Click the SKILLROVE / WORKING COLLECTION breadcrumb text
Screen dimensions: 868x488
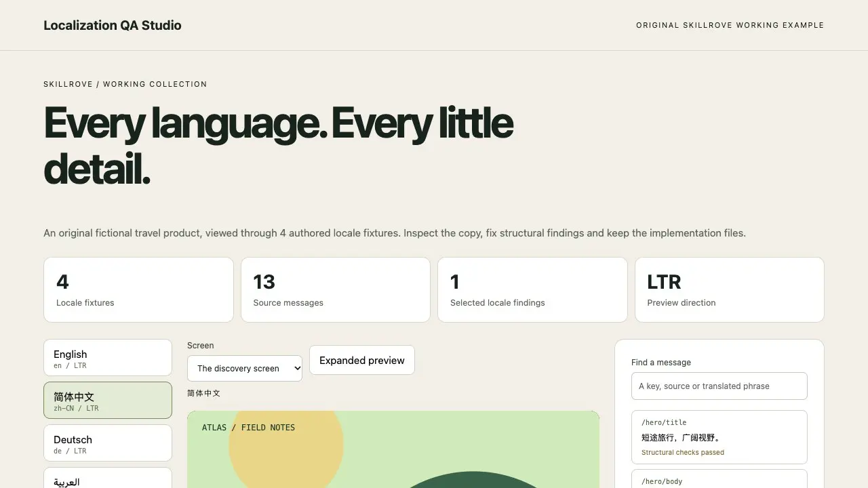coord(125,84)
